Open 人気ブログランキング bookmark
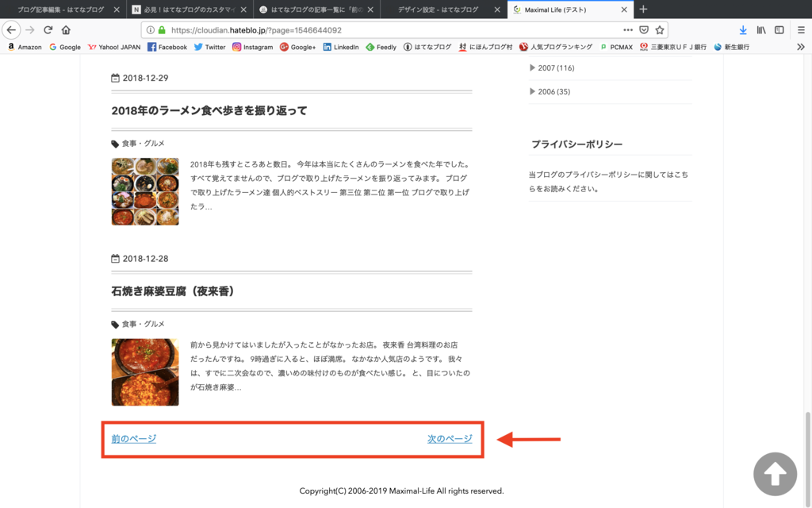The image size is (812, 508). point(556,47)
